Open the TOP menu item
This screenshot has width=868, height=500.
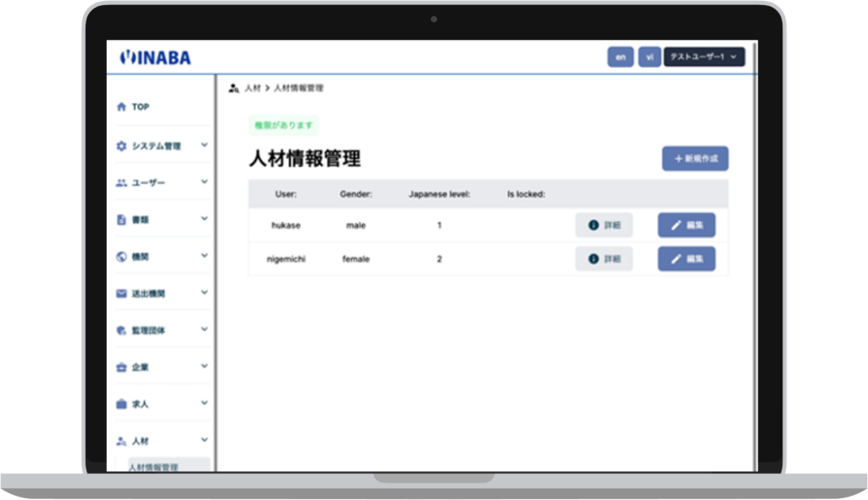(x=140, y=107)
